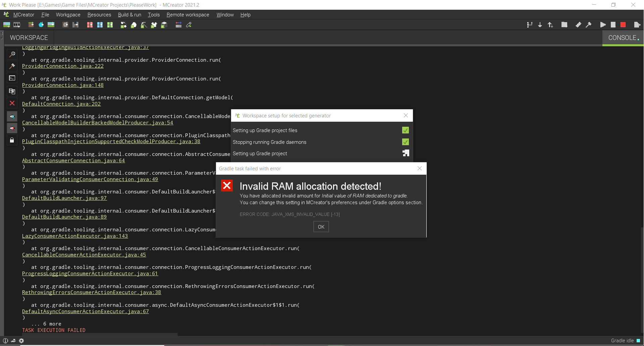Expand the Remote workspace menu
This screenshot has width=644, height=346.
coord(187,15)
